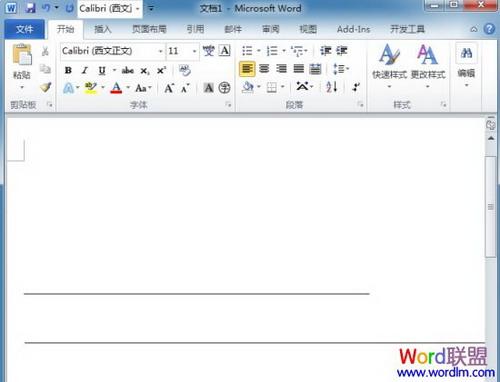Open the Calibri font name dropdown
This screenshot has height=382, width=500.
pyautogui.click(x=160, y=51)
